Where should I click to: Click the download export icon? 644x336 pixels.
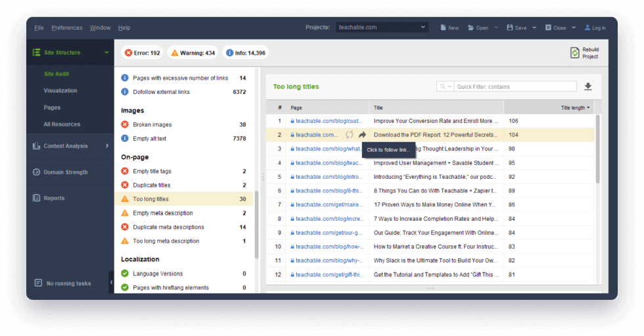pyautogui.click(x=588, y=86)
